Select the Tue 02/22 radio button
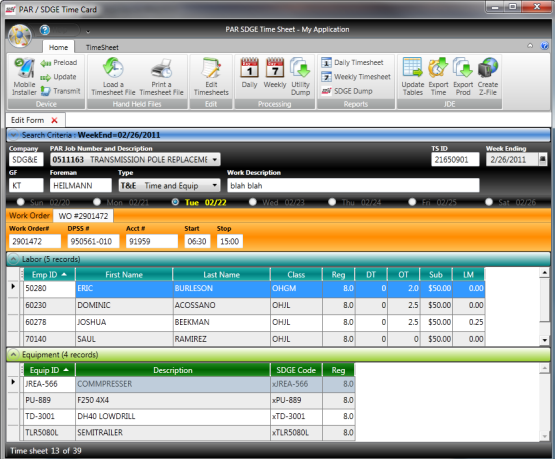 tap(175, 202)
